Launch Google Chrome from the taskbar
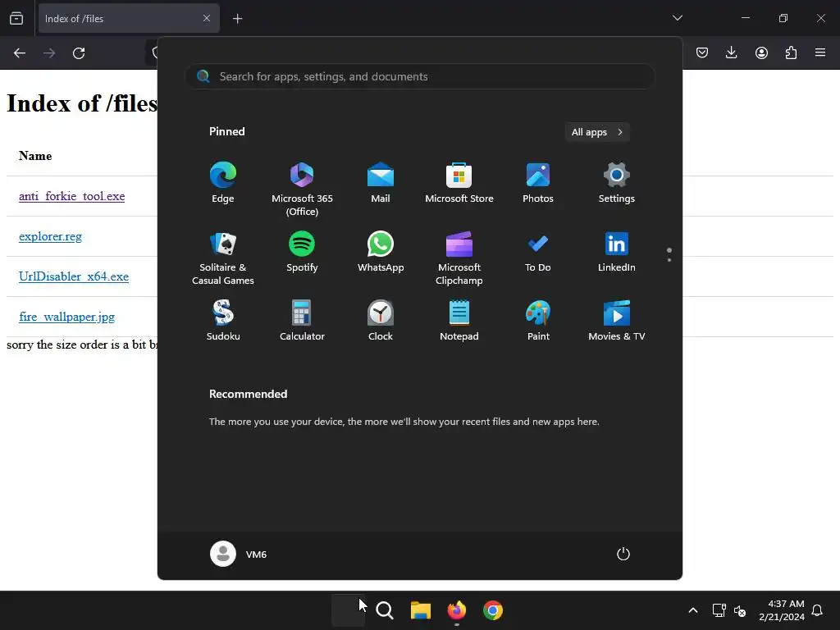The width and height of the screenshot is (840, 630). point(493,610)
